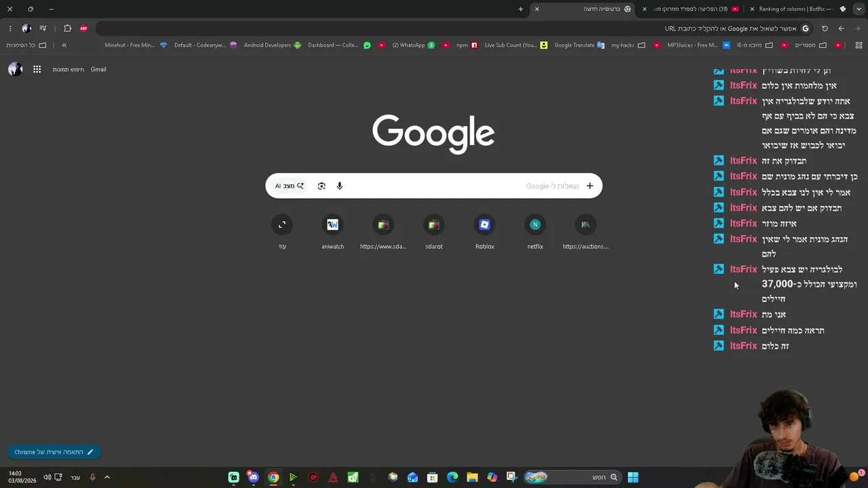The image size is (868, 488).
Task: Open the https://auctions... shortcut
Action: click(x=586, y=232)
